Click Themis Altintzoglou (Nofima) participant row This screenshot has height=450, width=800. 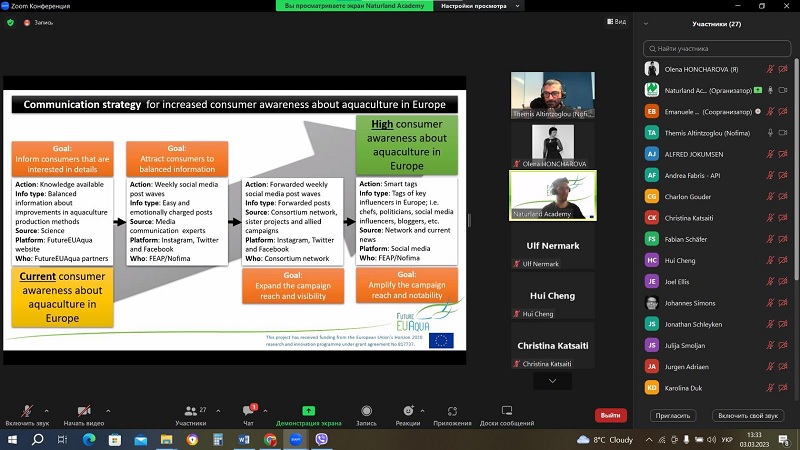click(716, 133)
